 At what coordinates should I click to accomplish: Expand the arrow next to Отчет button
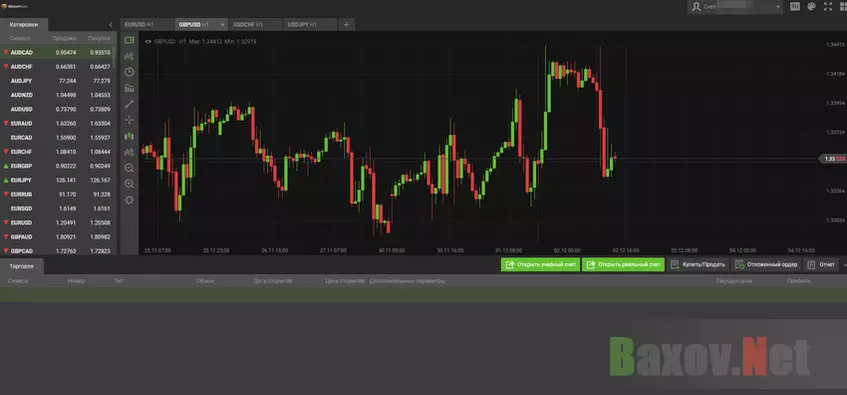[x=844, y=265]
